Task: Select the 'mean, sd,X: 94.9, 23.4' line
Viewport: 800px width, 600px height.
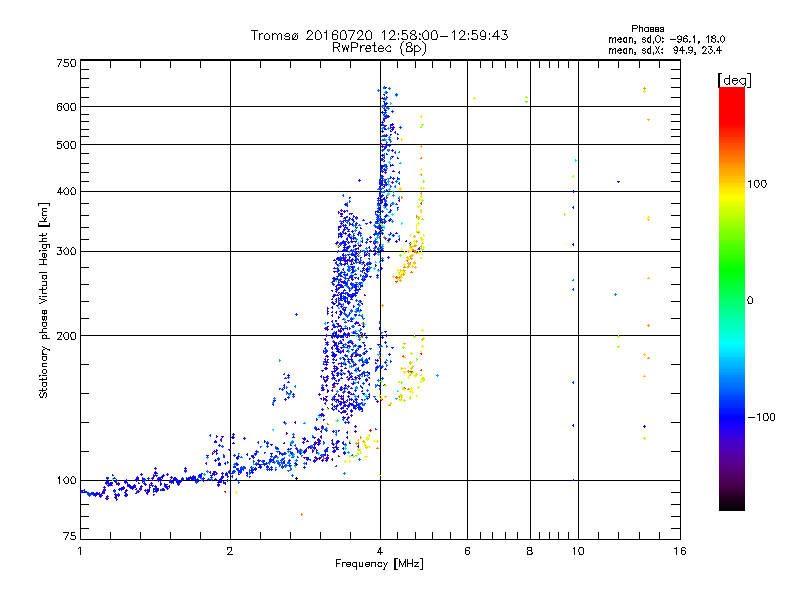Action: pyautogui.click(x=665, y=50)
